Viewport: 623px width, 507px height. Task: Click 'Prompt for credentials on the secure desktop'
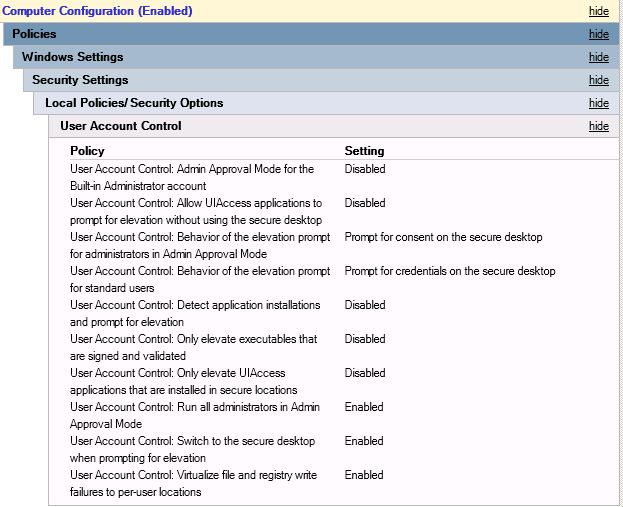[x=450, y=271]
